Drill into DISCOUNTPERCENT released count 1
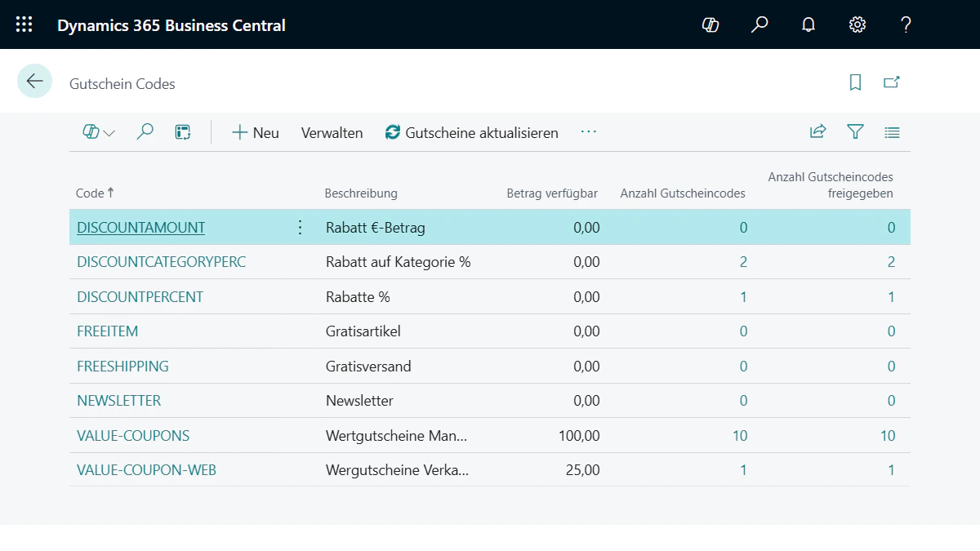This screenshot has width=980, height=551. (x=891, y=297)
